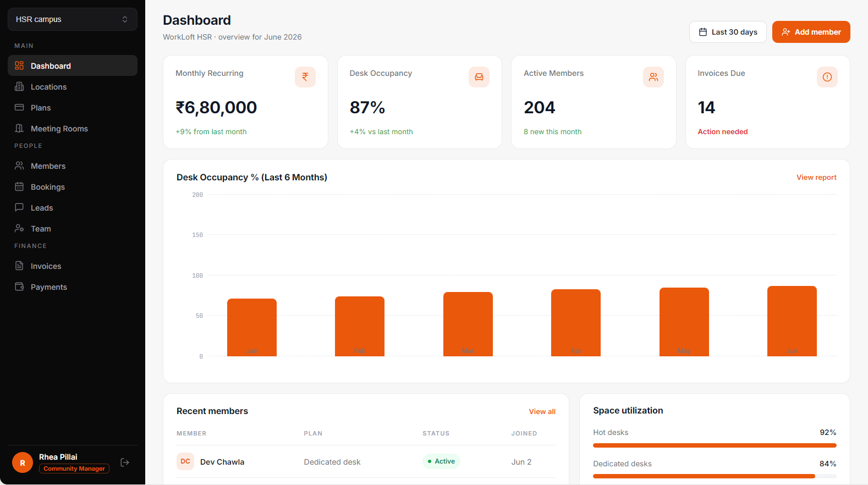Click the 14 invoices due value
This screenshot has width=868, height=485.
point(706,107)
